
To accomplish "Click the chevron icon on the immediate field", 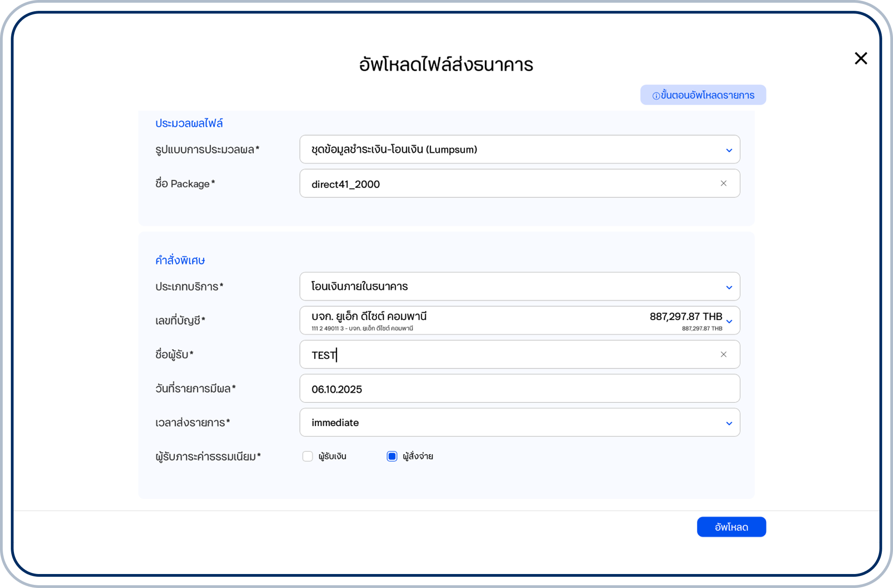I will [729, 423].
